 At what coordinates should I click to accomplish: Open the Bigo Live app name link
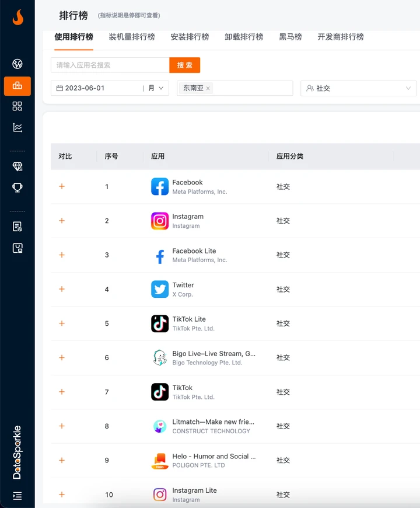coord(214,353)
